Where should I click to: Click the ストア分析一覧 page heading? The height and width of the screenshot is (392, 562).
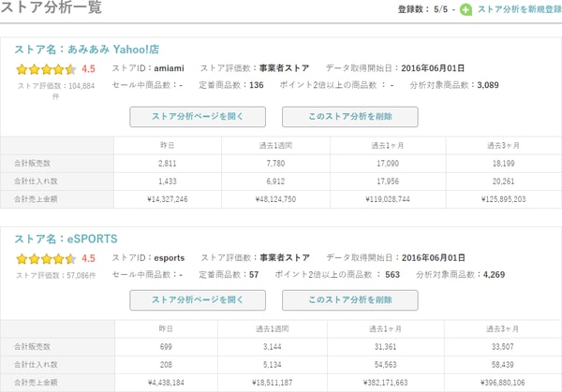point(52,7)
